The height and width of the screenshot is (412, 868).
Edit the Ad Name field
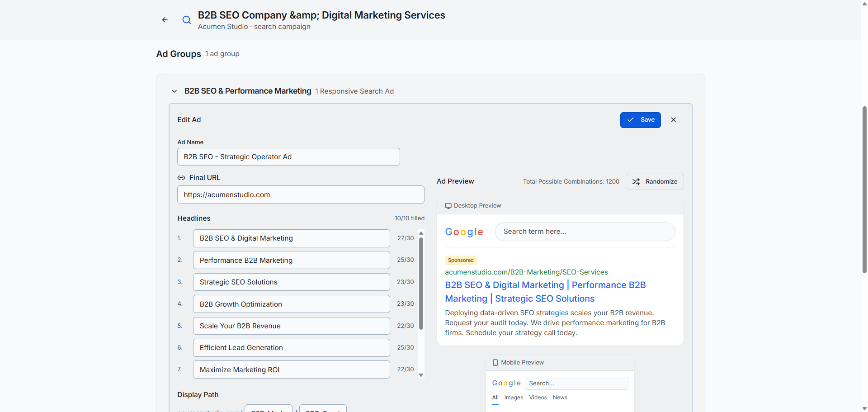click(288, 157)
